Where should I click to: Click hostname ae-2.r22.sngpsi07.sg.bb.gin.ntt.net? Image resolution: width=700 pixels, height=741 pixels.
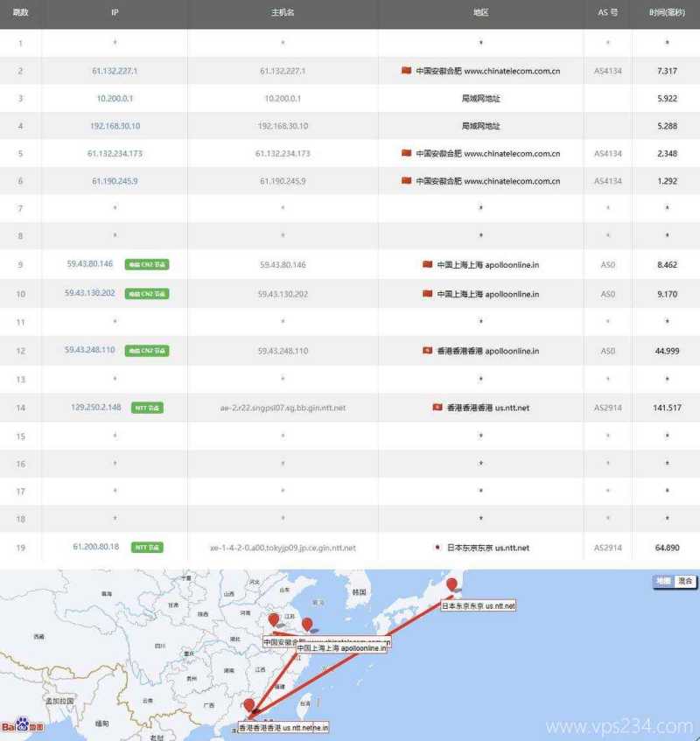point(283,408)
